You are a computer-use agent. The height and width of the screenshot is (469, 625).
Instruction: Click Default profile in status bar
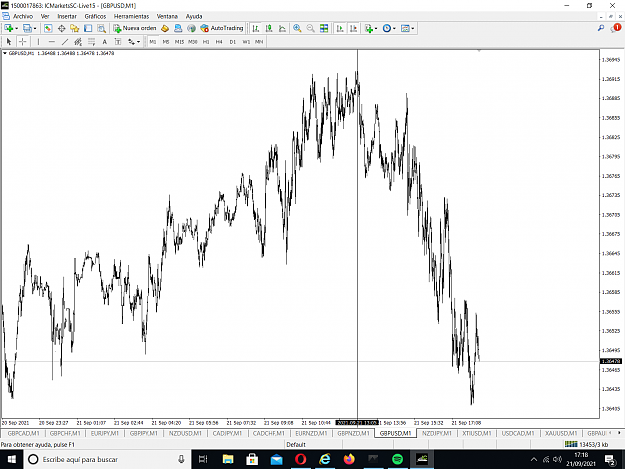coord(296,444)
